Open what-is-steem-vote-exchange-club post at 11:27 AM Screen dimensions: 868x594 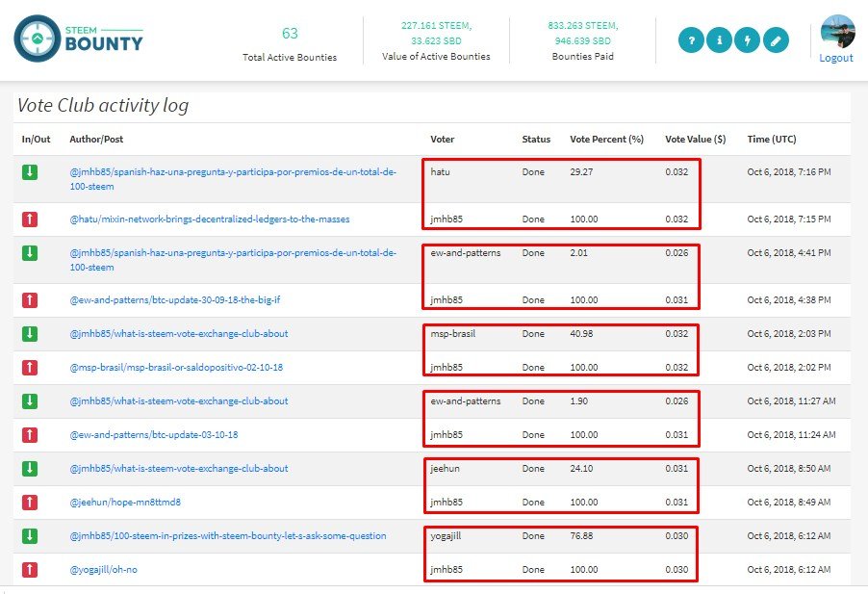tap(179, 401)
